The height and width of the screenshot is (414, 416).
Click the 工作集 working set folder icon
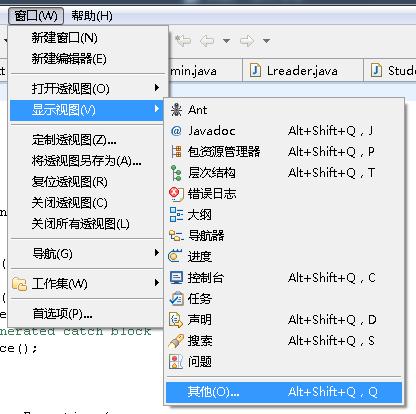pyautogui.click(x=19, y=284)
